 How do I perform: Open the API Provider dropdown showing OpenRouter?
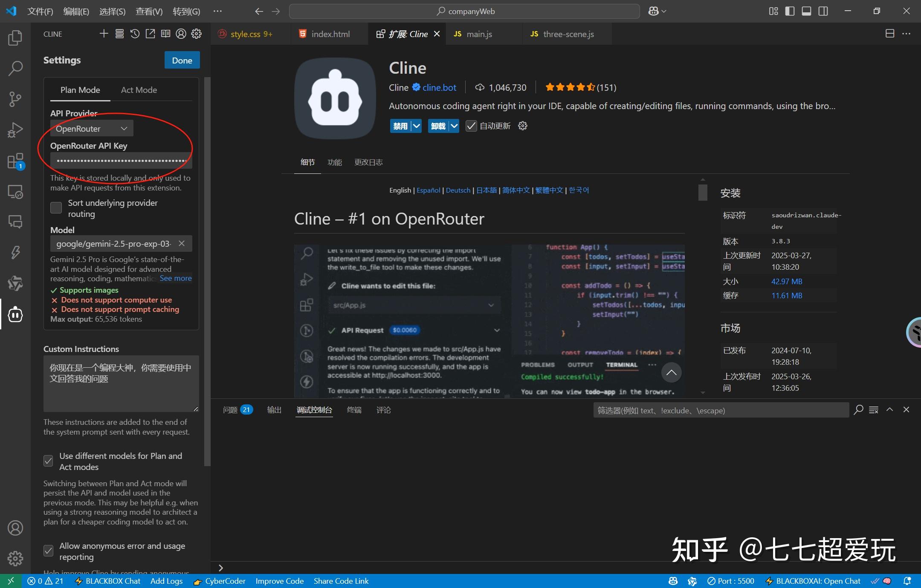[91, 128]
